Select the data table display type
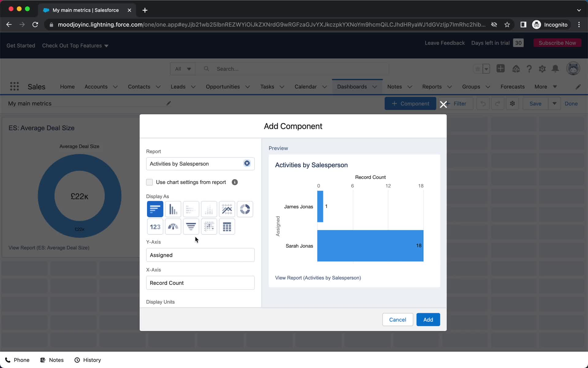Screen dimensions: 588x368 coord(227,226)
